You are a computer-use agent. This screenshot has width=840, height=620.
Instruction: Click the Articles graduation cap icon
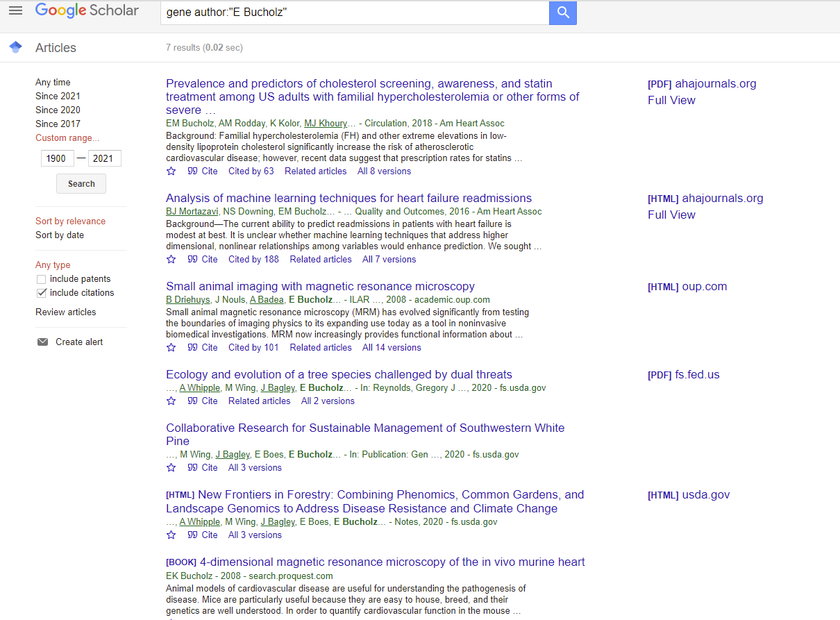pos(16,47)
